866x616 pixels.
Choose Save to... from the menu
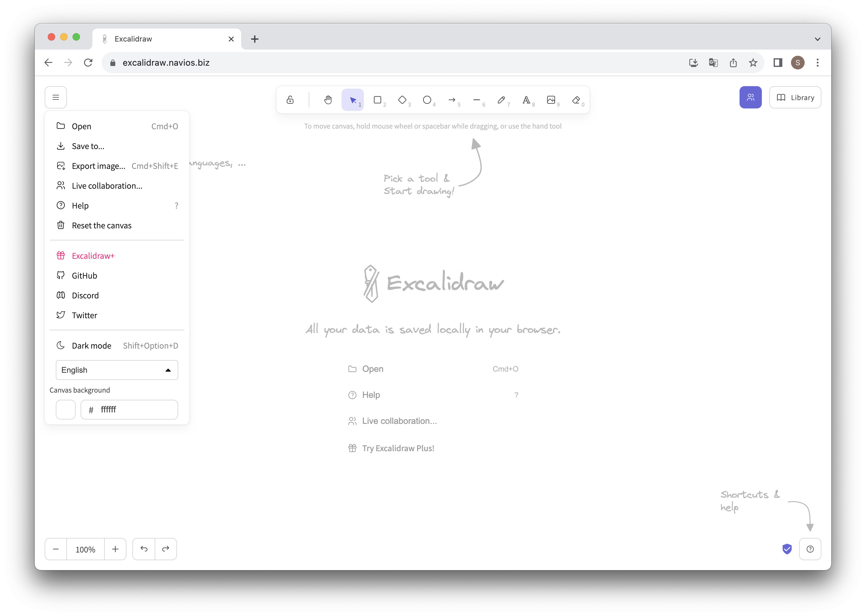117,146
